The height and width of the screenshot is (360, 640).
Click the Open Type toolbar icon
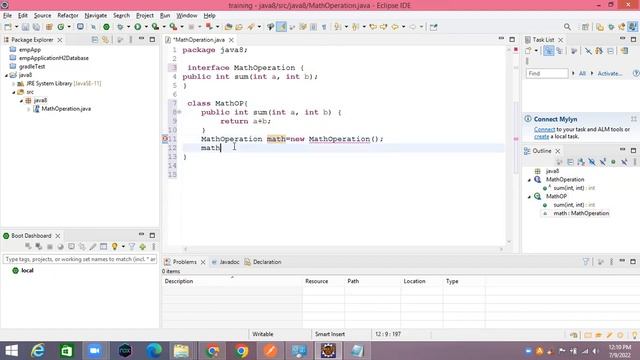click(228, 27)
